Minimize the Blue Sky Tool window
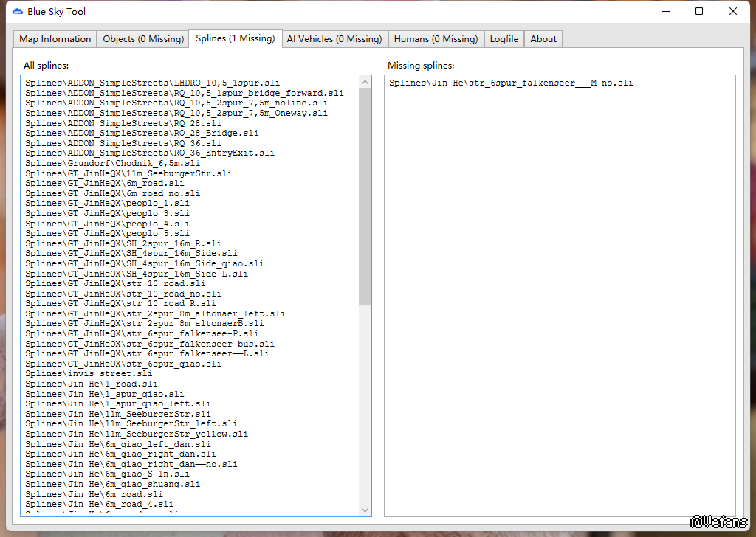Image resolution: width=756 pixels, height=537 pixels. [x=664, y=12]
